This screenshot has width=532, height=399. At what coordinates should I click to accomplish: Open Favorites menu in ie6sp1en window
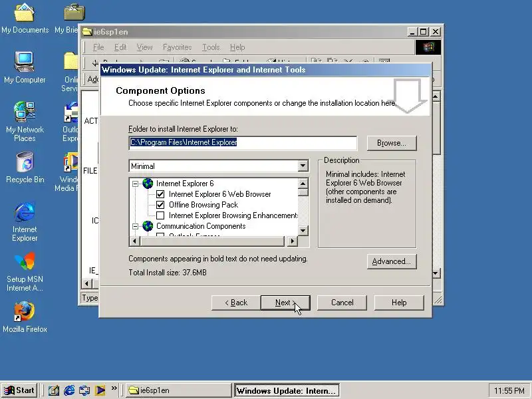coord(177,47)
